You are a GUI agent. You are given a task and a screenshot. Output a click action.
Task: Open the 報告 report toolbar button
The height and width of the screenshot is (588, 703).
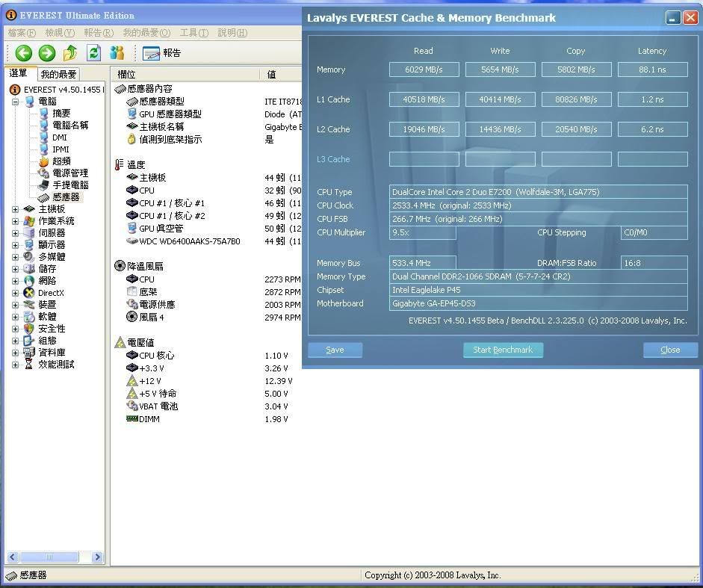[x=162, y=53]
